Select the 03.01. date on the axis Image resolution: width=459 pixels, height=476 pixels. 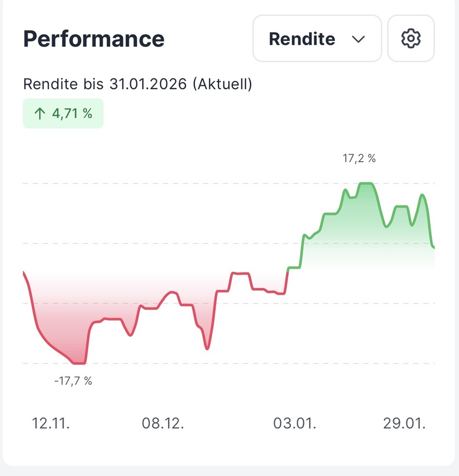pyautogui.click(x=294, y=423)
